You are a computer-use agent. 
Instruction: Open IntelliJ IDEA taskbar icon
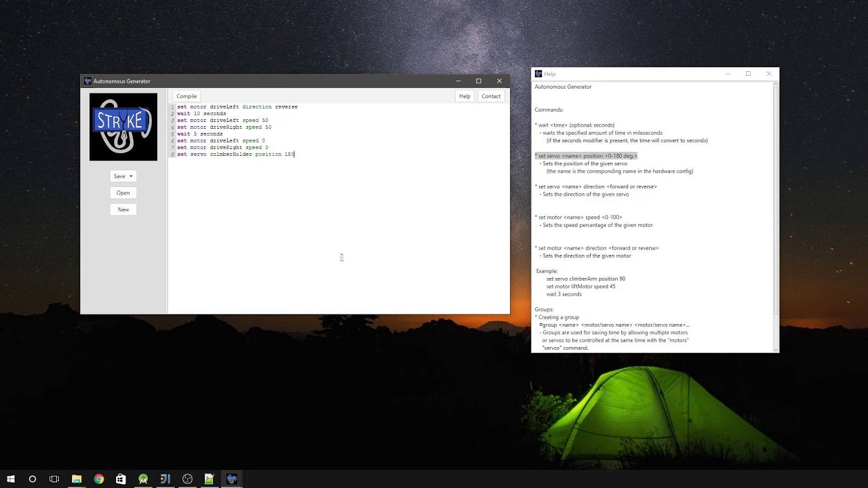pos(165,479)
